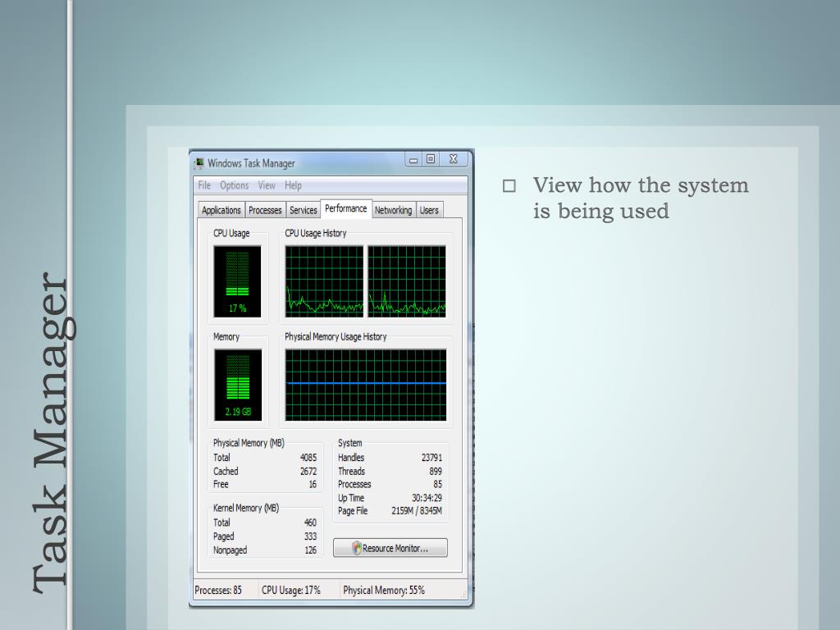Maximize the Task Manager window

(430, 159)
